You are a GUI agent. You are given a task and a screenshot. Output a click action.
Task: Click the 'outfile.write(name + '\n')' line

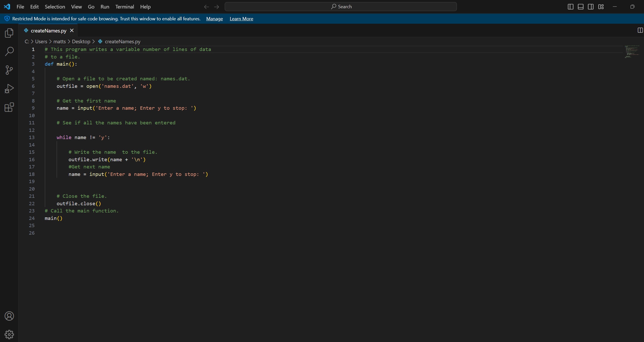pyautogui.click(x=107, y=159)
